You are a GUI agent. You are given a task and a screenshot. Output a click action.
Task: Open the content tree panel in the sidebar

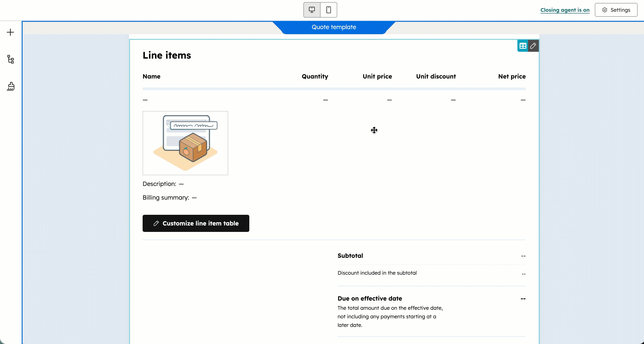coord(10,59)
